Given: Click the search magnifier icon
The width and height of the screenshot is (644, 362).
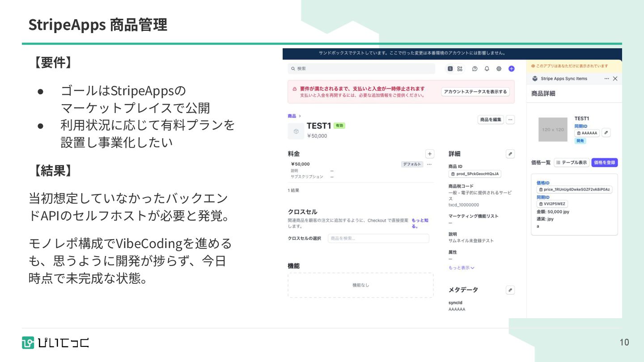Looking at the screenshot, I should (x=293, y=69).
